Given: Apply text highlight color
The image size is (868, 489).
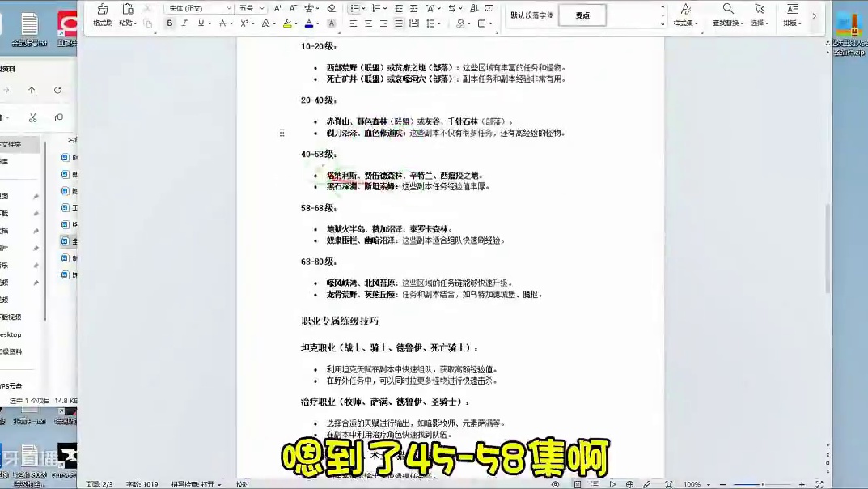Looking at the screenshot, I should coord(286,24).
